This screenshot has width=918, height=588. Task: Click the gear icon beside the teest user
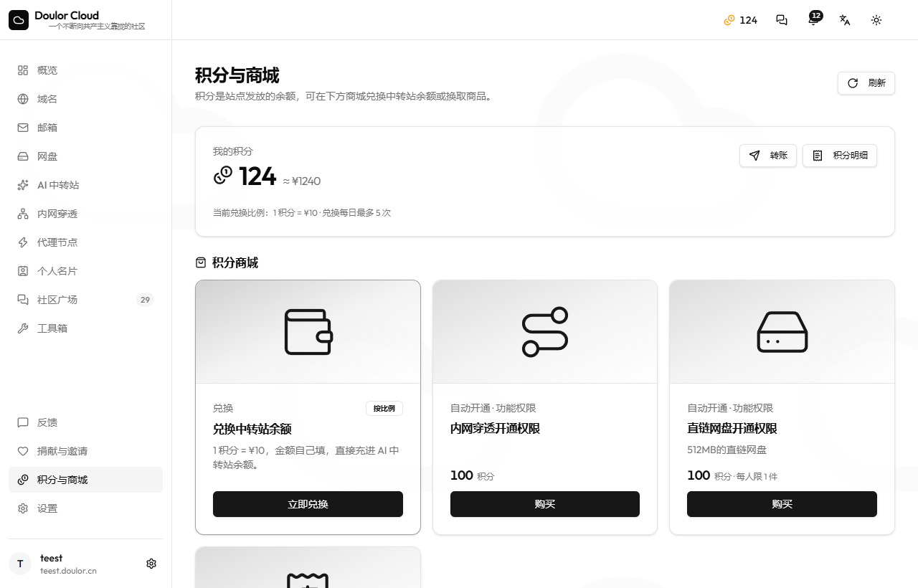coord(151,564)
